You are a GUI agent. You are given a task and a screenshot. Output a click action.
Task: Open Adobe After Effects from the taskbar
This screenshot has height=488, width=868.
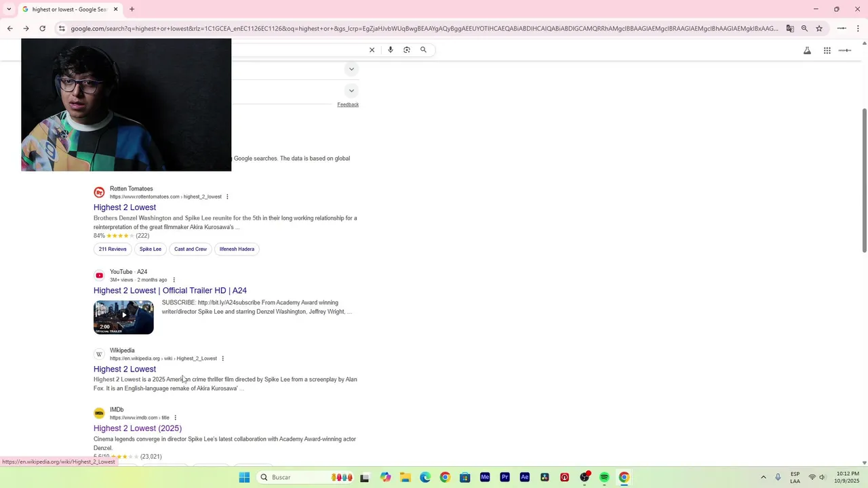point(524,477)
